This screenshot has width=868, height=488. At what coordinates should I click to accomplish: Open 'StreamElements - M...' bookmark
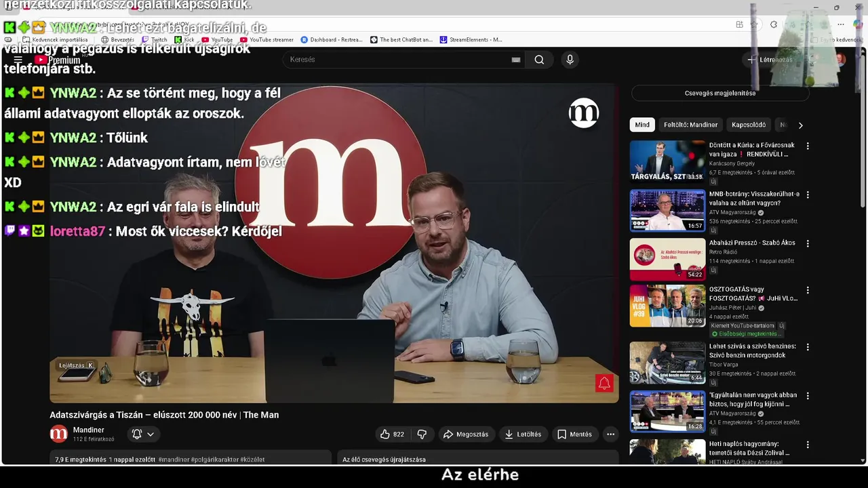[471, 40]
